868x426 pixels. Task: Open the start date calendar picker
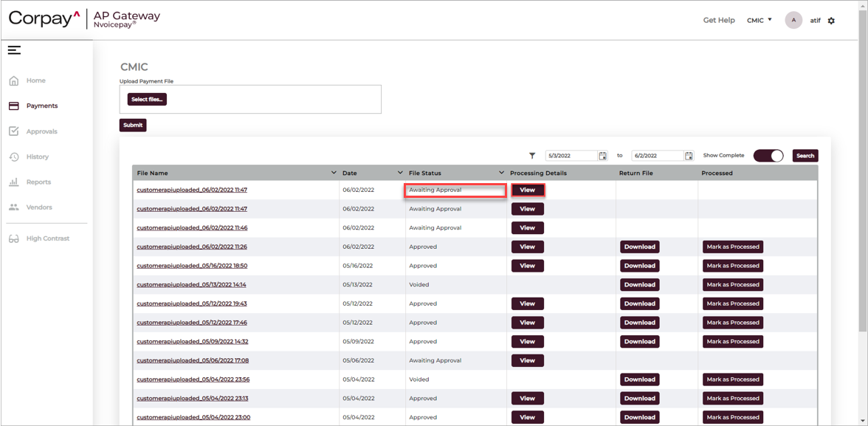603,156
